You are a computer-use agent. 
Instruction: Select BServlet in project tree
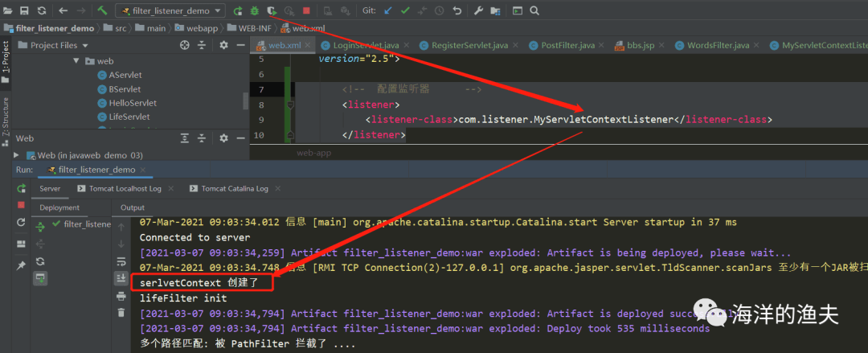pyautogui.click(x=119, y=88)
